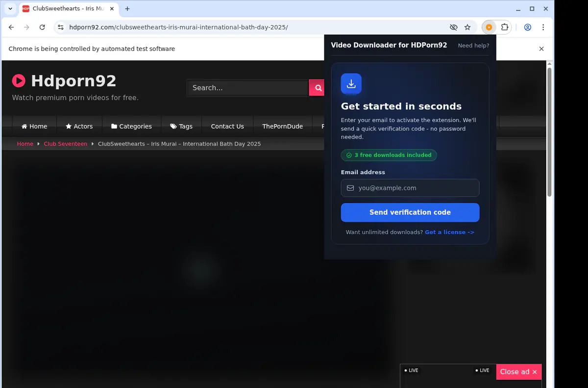Reload the current page
588x388 pixels.
click(x=42, y=27)
